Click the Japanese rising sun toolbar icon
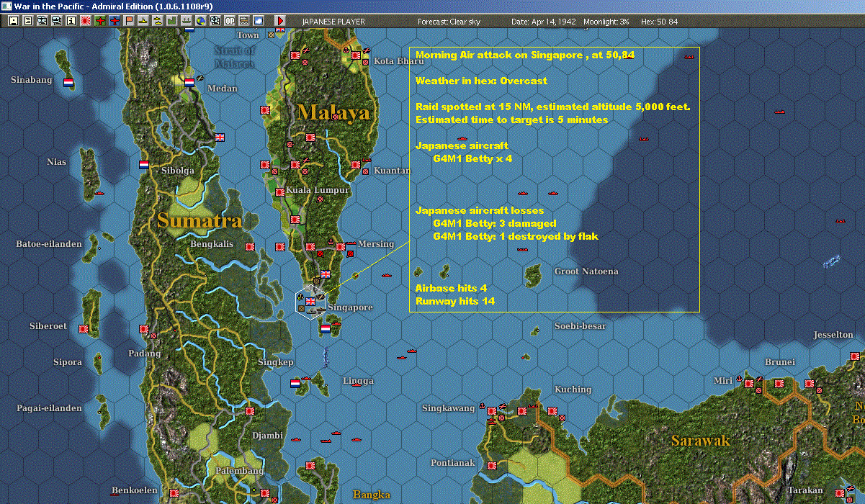Screen dimensions: 865x504 click(x=85, y=21)
